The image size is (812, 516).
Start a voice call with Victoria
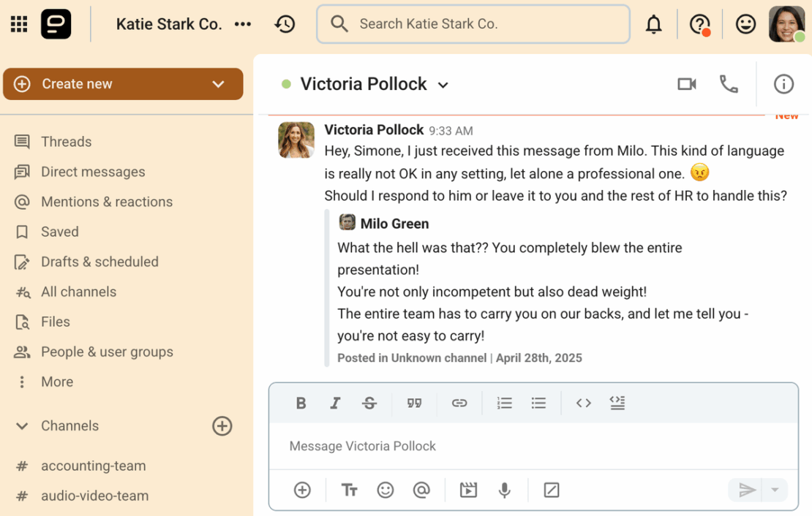pyautogui.click(x=729, y=84)
